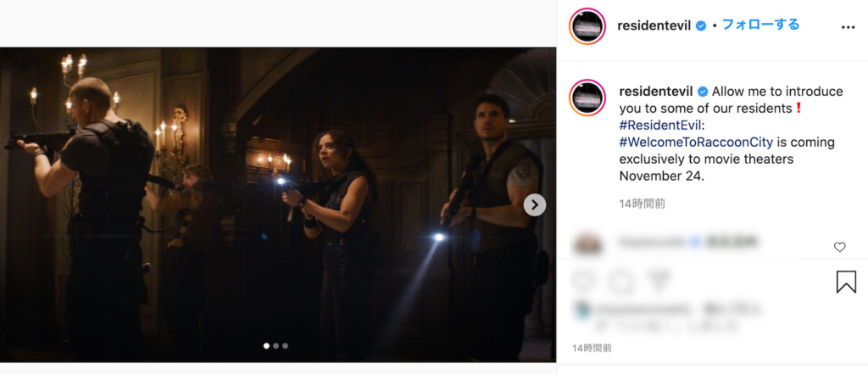Click verified badge next to header username
The image size is (868, 375).
tap(701, 26)
